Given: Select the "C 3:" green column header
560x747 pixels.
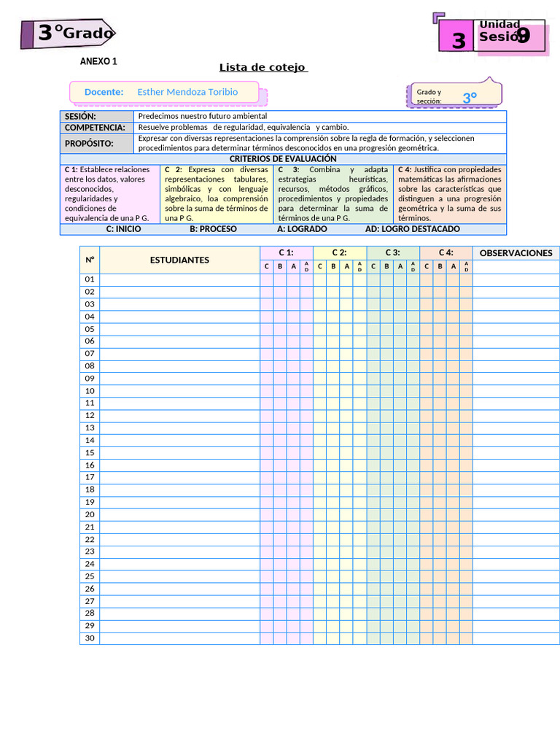Looking at the screenshot, I should tap(393, 253).
